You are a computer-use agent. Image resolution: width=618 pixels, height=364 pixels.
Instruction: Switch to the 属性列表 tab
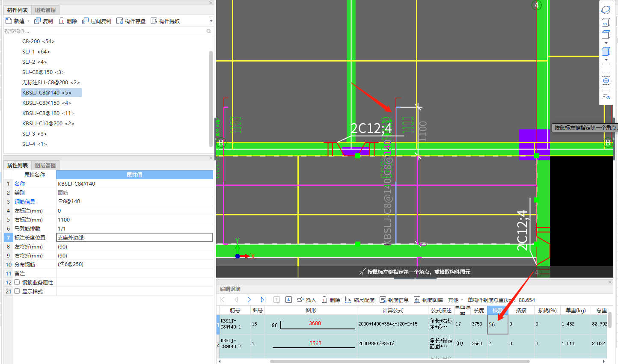pyautogui.click(x=18, y=165)
